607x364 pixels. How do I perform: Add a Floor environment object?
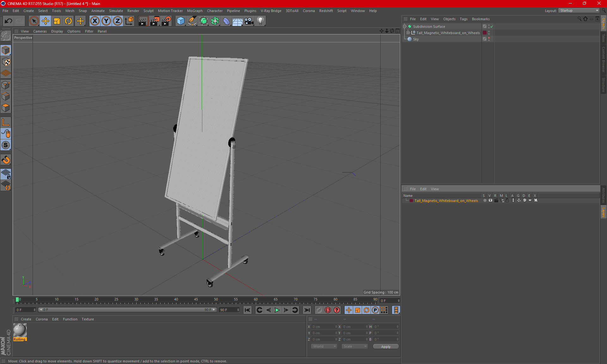click(x=238, y=21)
